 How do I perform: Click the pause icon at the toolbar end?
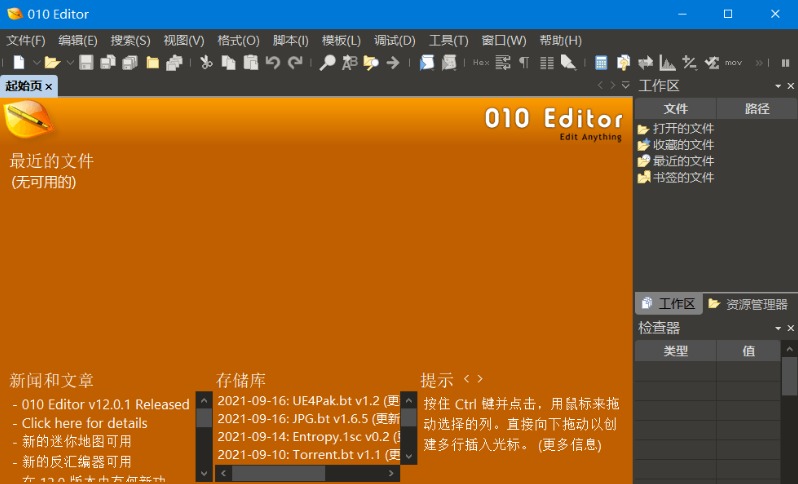785,63
